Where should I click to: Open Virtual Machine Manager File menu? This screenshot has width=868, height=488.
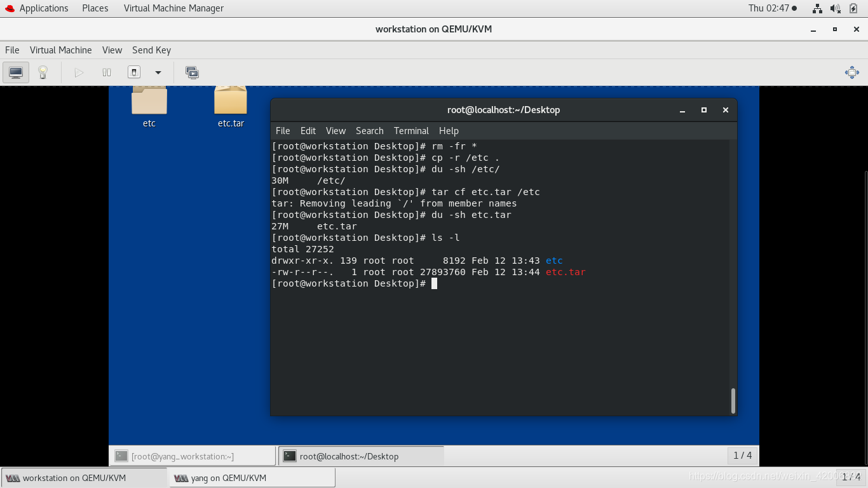click(x=12, y=50)
